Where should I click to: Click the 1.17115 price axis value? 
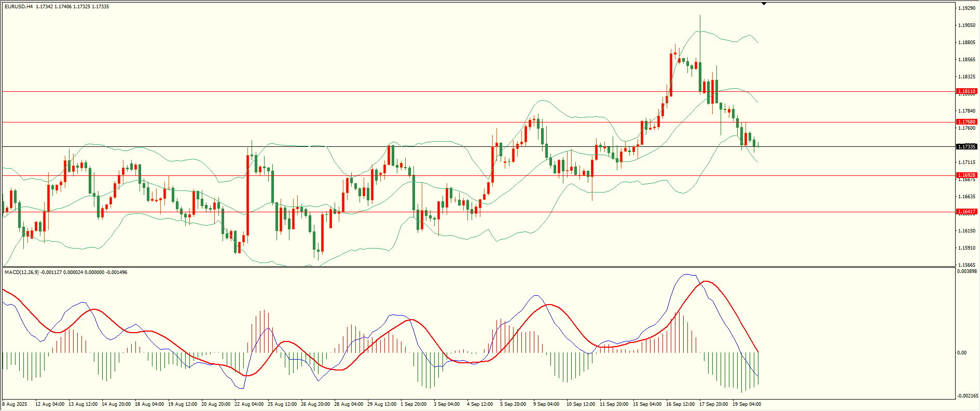click(x=967, y=162)
